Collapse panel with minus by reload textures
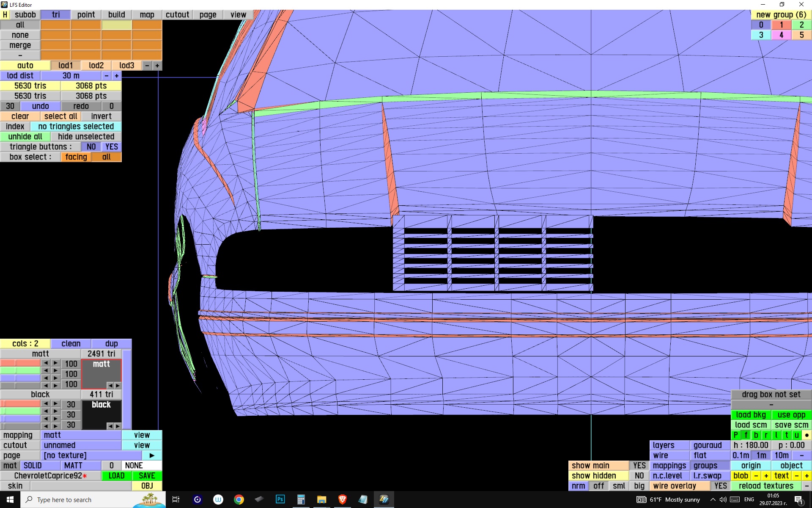812x508 pixels. 807,486
